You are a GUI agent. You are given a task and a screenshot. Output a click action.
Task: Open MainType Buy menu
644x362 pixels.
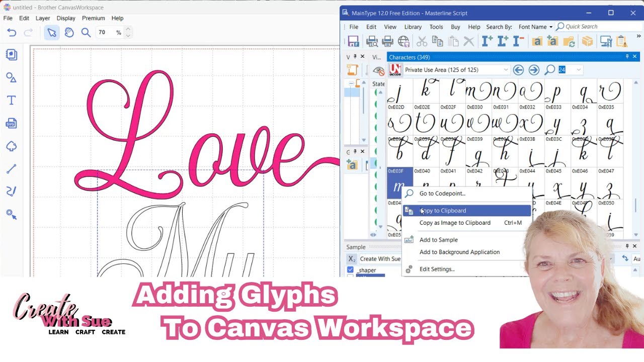click(x=455, y=27)
